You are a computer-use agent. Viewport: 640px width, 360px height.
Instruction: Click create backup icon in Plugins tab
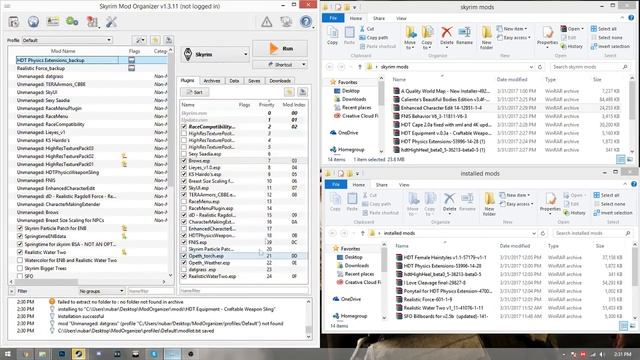pos(302,92)
